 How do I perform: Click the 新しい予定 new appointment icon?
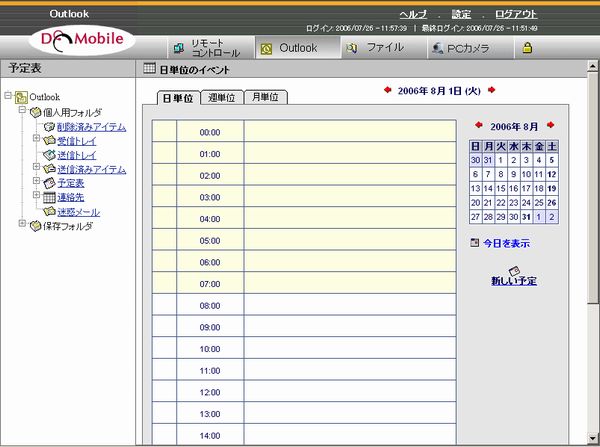point(513,270)
